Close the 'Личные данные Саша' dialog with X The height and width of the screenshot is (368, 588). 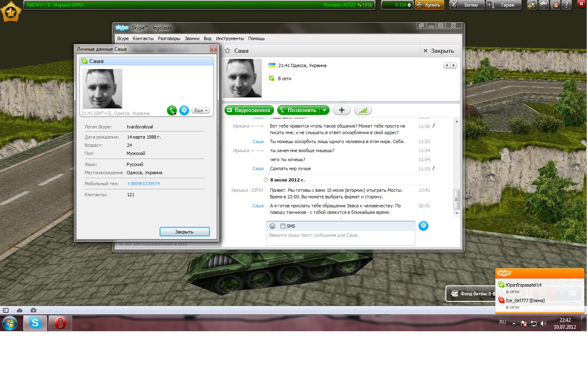coord(214,49)
